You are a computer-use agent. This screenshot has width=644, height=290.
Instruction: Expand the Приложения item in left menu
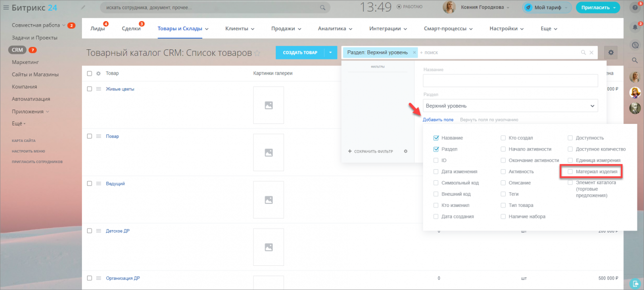[x=30, y=111]
